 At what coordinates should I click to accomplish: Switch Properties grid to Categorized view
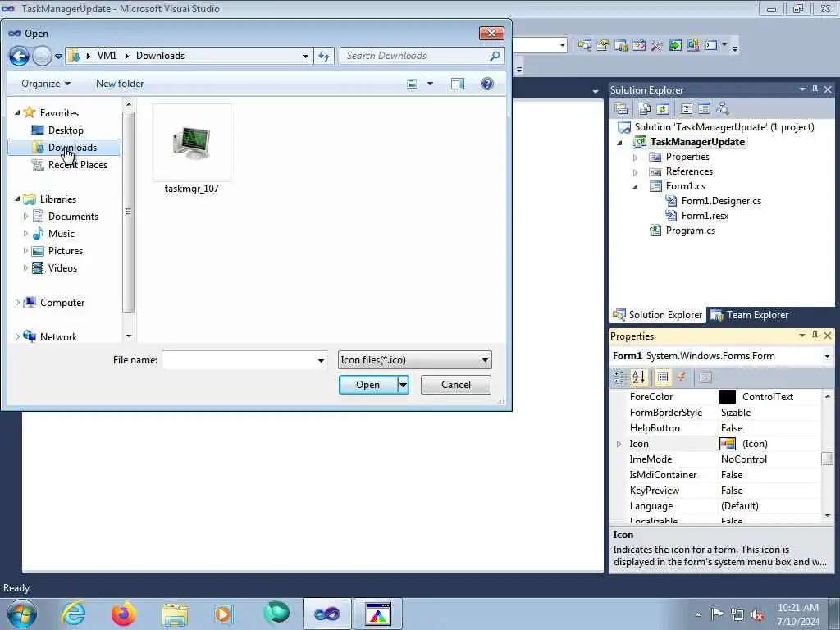point(620,377)
